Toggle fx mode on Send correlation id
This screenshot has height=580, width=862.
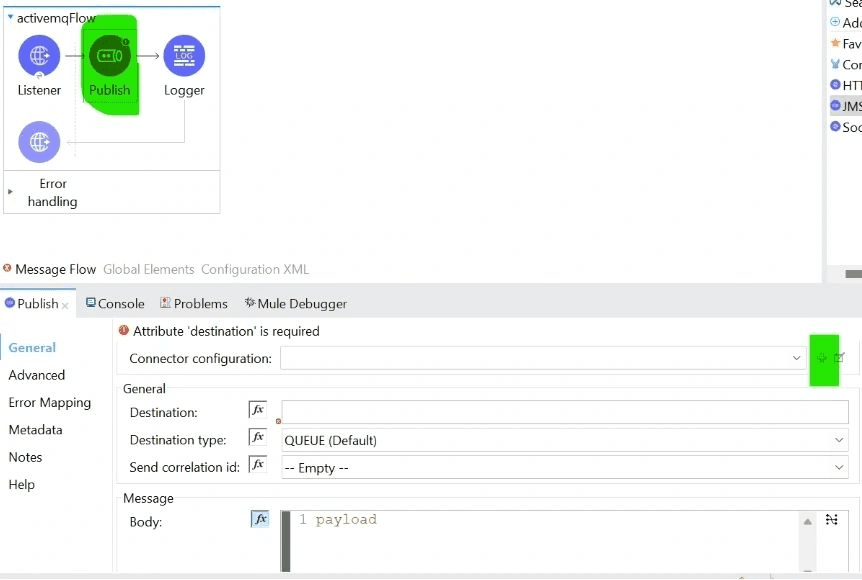258,465
